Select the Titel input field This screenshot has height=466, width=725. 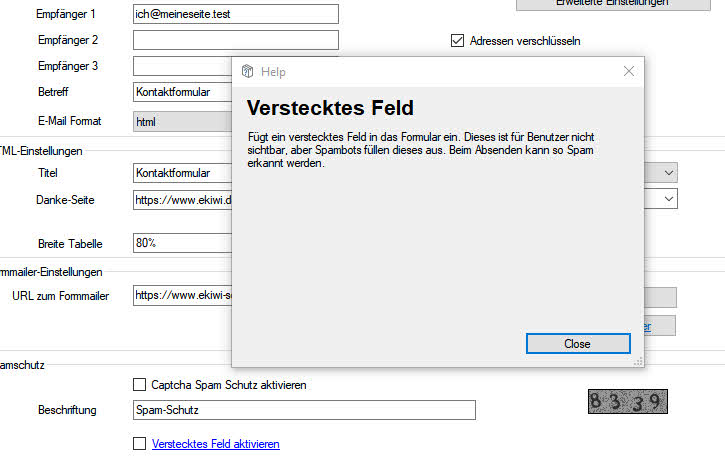click(182, 173)
